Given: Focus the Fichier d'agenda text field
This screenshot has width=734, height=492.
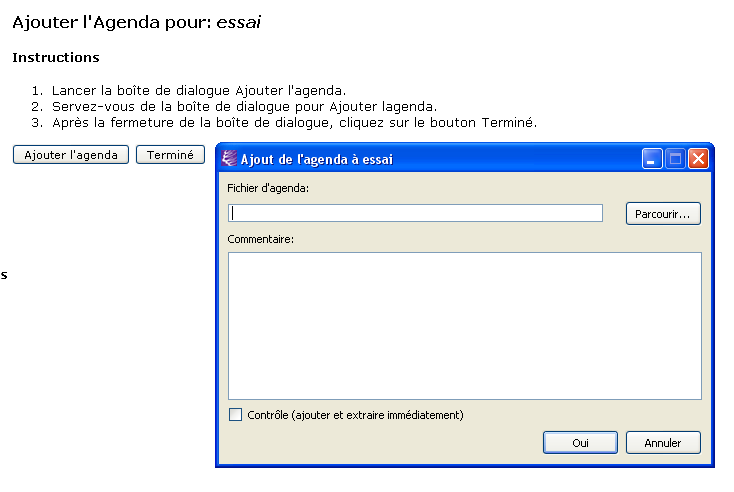Looking at the screenshot, I should [x=416, y=213].
